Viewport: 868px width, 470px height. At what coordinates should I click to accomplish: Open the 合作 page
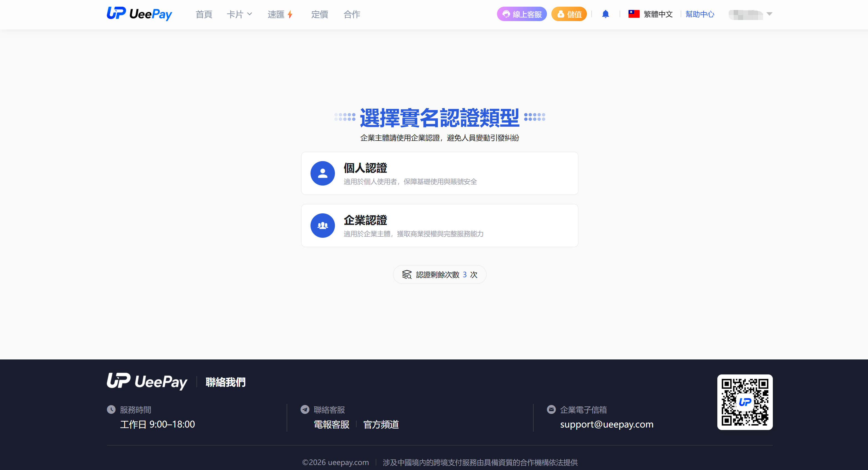[352, 14]
